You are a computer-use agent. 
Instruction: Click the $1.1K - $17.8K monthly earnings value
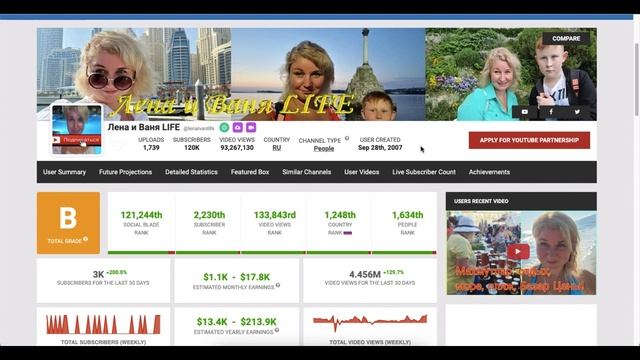coord(237,277)
